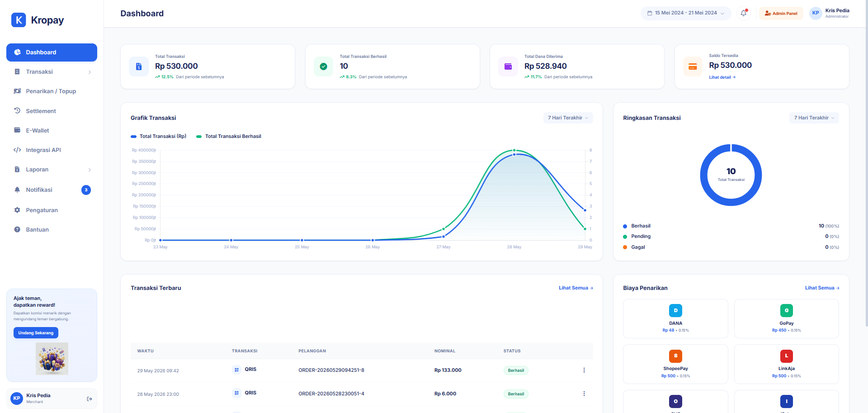Click the KP avatar in the sidebar footer
This screenshot has width=868, height=413.
17,399
